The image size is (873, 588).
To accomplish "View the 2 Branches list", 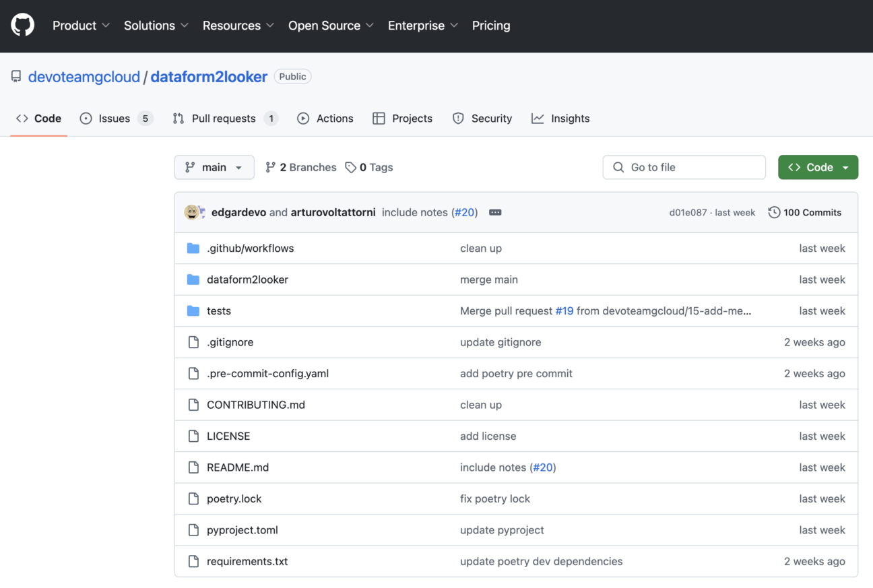I will point(301,168).
